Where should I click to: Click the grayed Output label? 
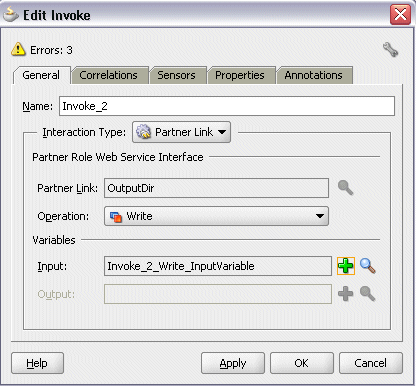tap(56, 294)
